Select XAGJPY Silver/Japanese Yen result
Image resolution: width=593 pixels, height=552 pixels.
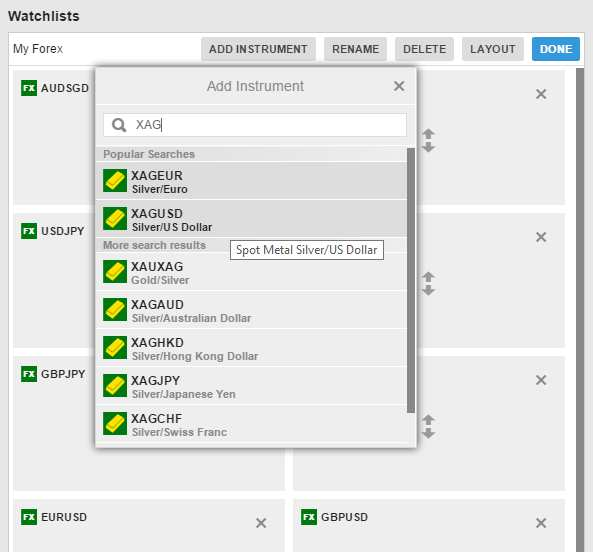pos(251,386)
